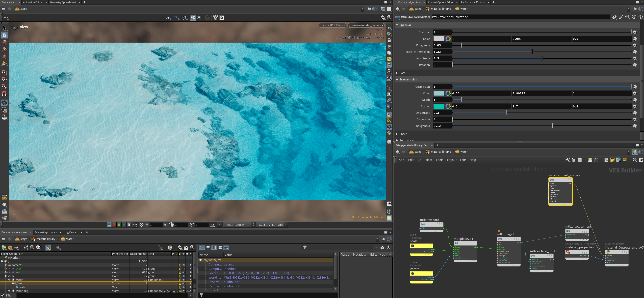Select the rotate-view cursor tool in viewport toolbar
The image size is (644, 298).
click(x=168, y=18)
